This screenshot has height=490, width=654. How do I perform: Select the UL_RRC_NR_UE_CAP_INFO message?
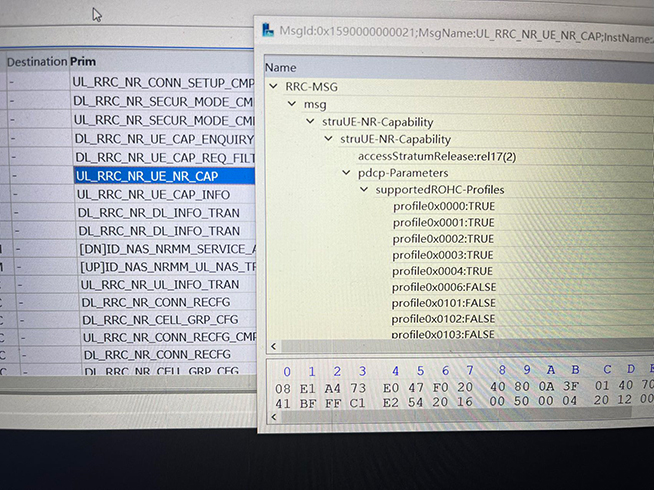152,194
